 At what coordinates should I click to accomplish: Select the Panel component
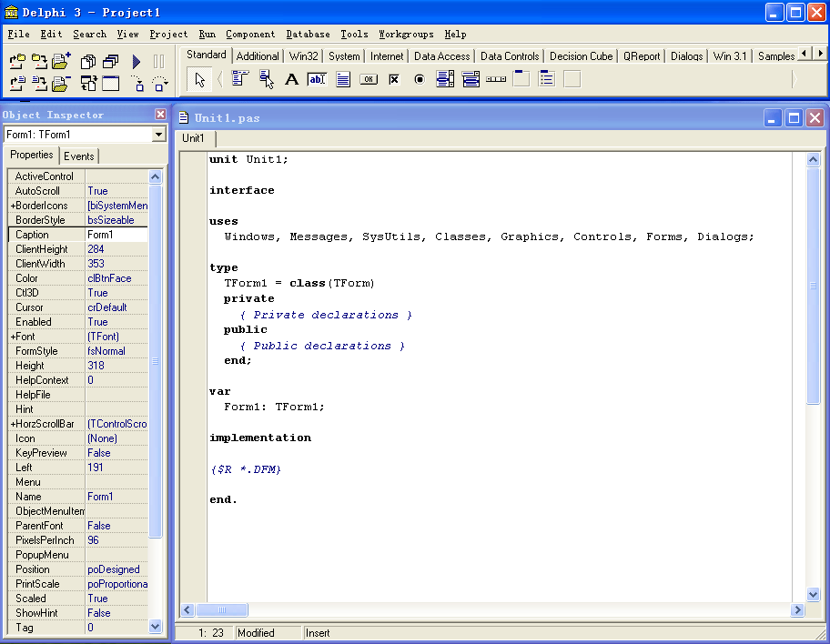pos(572,79)
